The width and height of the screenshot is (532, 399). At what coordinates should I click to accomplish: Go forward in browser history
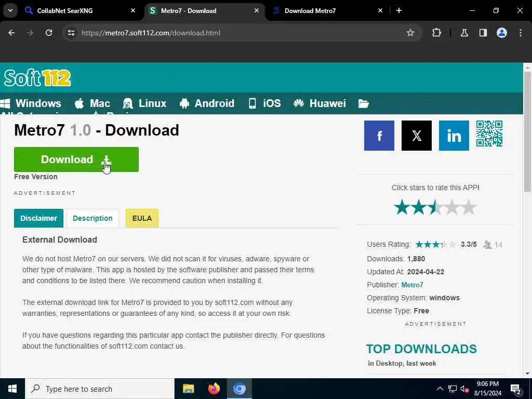tap(30, 33)
